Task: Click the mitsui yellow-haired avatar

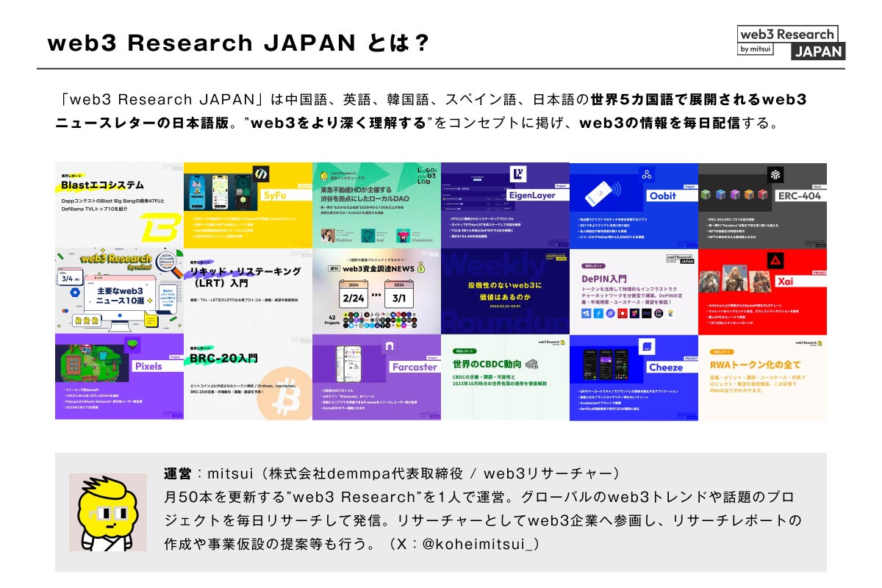Action: (x=108, y=512)
